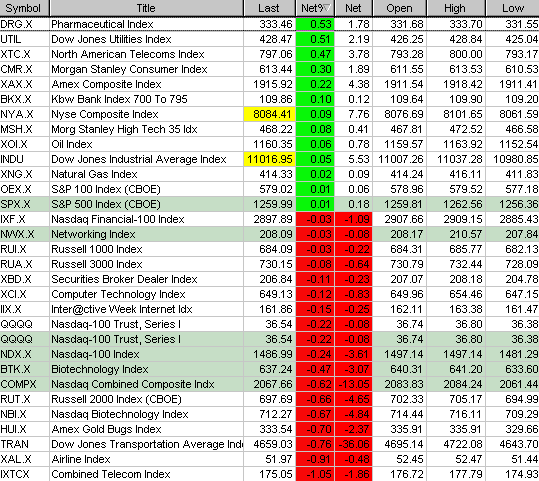The height and width of the screenshot is (481, 539).
Task: Select CMR.X symbol cell
Action: coord(24,69)
